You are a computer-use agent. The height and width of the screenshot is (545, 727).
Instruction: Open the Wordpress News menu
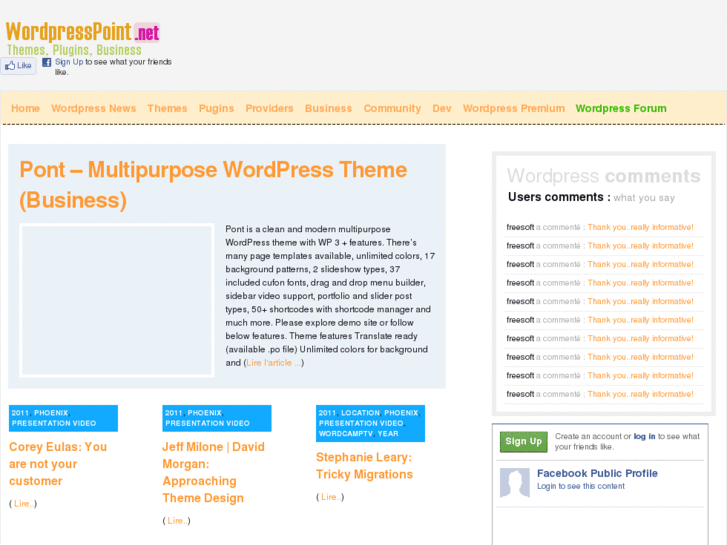[x=94, y=109]
